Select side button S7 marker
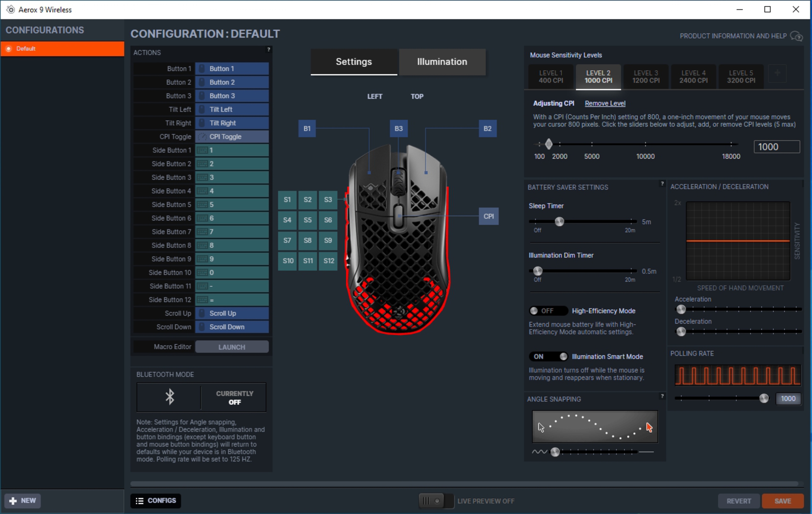The height and width of the screenshot is (514, 812). pyautogui.click(x=287, y=240)
